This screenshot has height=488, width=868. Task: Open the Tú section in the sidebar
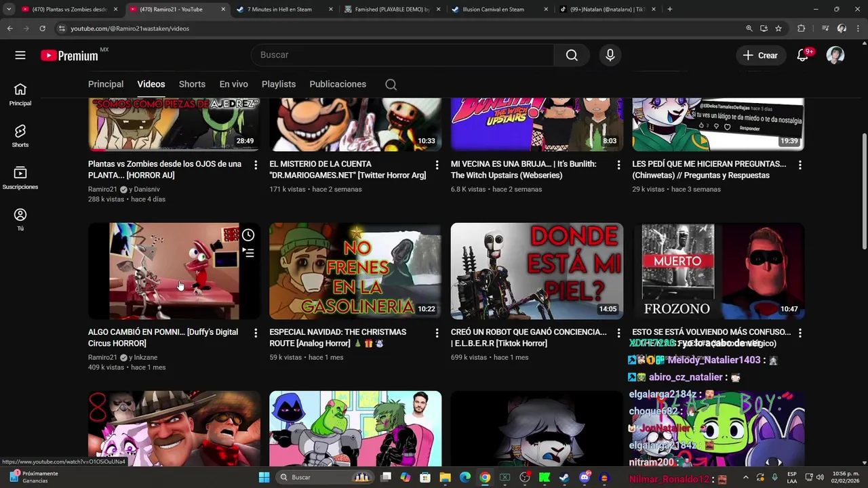[20, 220]
